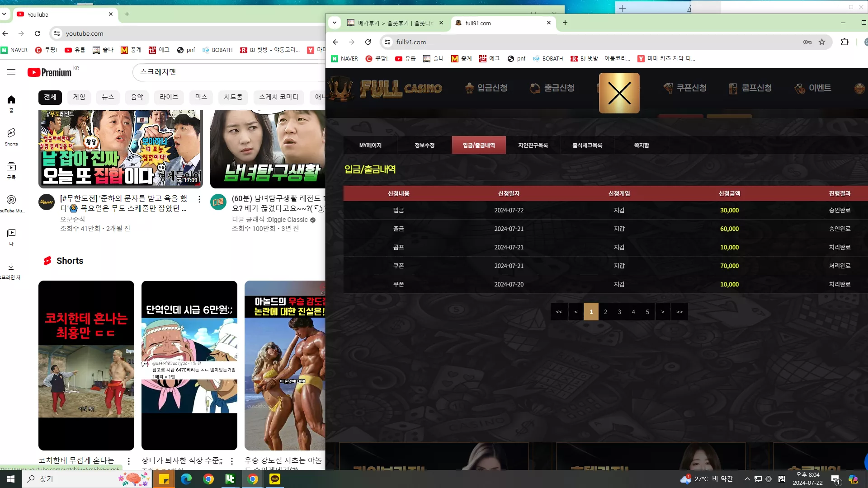Select the 전체 filter chip
The height and width of the screenshot is (488, 868).
50,97
